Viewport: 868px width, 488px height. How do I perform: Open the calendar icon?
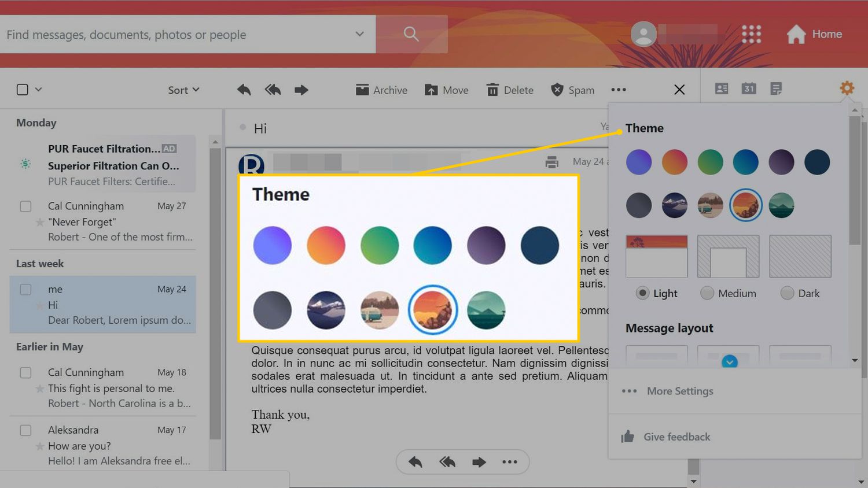(x=749, y=88)
